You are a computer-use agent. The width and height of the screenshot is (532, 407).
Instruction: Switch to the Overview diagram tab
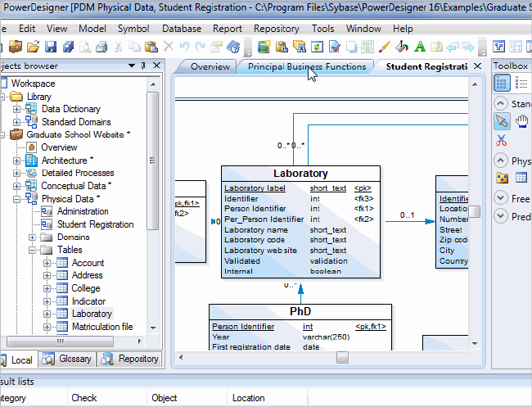pyautogui.click(x=210, y=66)
